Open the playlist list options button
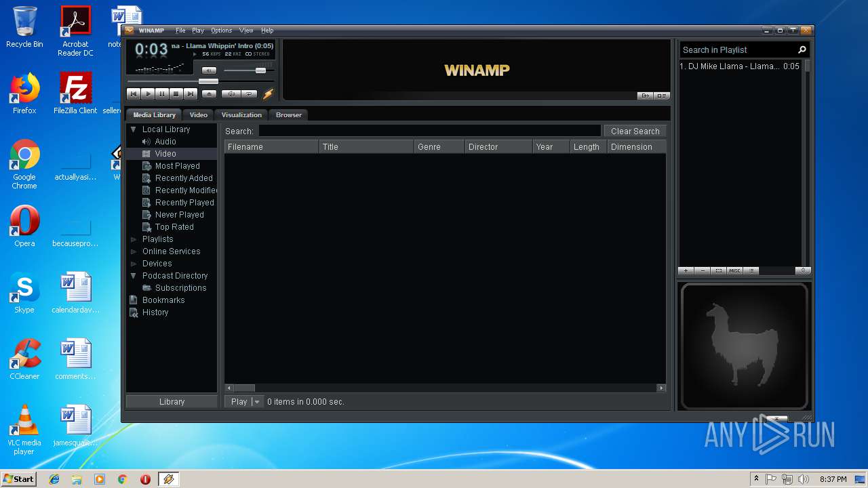This screenshot has width=868, height=488. point(751,270)
